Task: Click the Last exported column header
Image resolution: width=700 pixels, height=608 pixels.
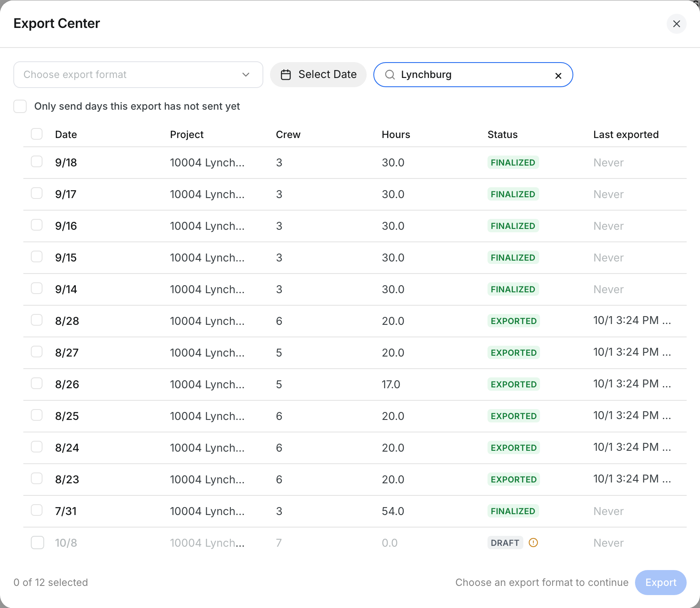Action: pyautogui.click(x=626, y=135)
